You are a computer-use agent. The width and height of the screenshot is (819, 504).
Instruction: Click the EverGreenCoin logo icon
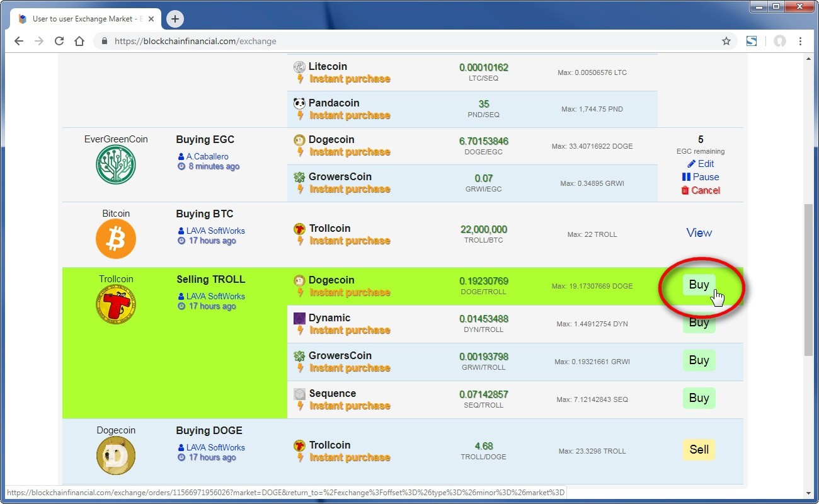pos(116,164)
